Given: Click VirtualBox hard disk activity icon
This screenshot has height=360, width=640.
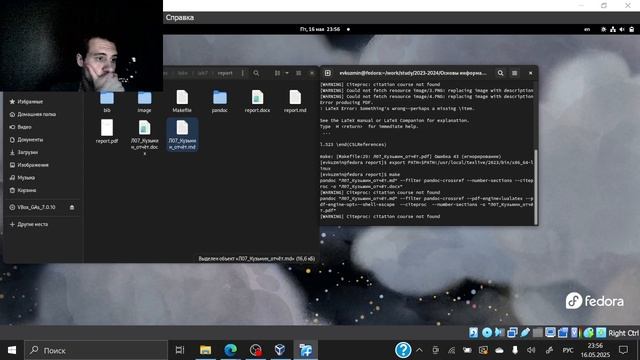Looking at the screenshot, I should pyautogui.click(x=473, y=333).
